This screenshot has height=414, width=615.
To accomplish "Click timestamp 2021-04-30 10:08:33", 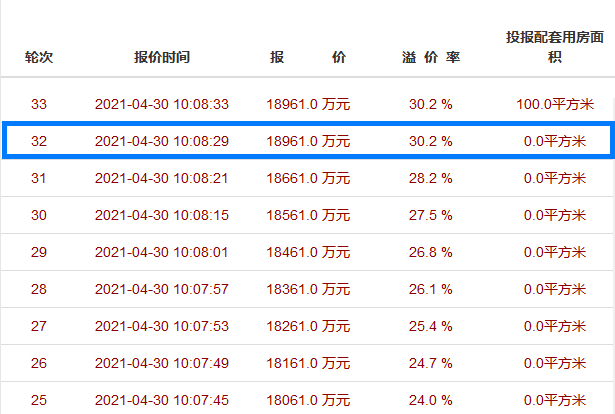I will coord(162,104).
